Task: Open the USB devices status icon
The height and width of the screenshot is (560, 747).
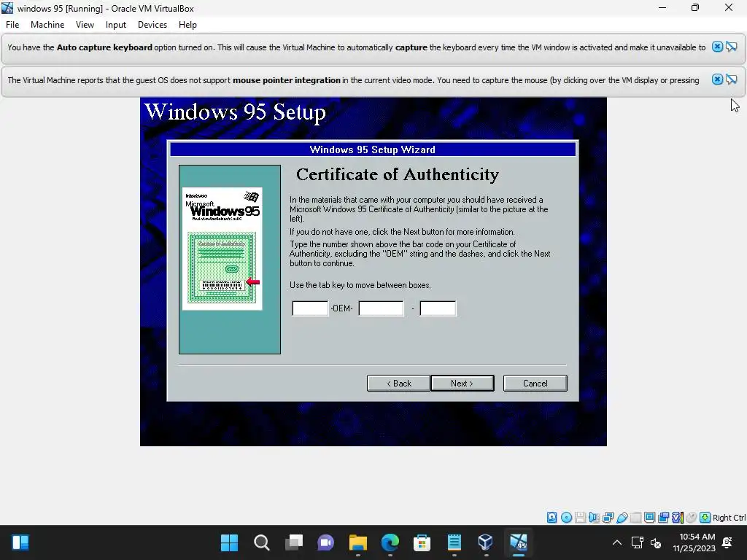Action: pyautogui.click(x=622, y=518)
